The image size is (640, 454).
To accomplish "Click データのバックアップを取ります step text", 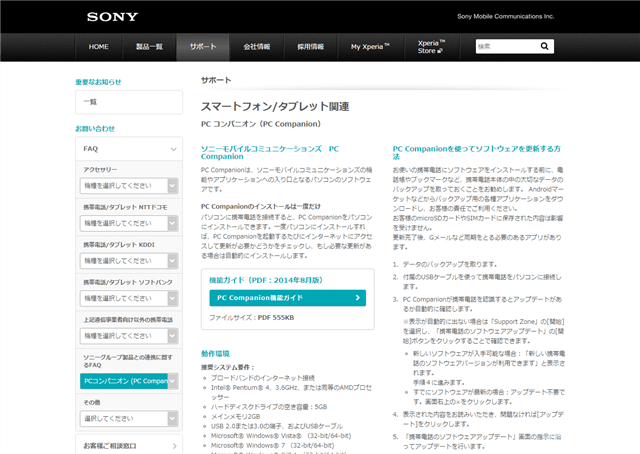I will click(x=450, y=264).
